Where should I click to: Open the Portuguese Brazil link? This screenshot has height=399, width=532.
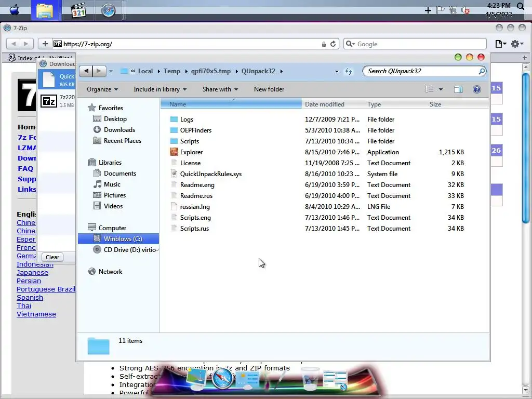click(46, 289)
